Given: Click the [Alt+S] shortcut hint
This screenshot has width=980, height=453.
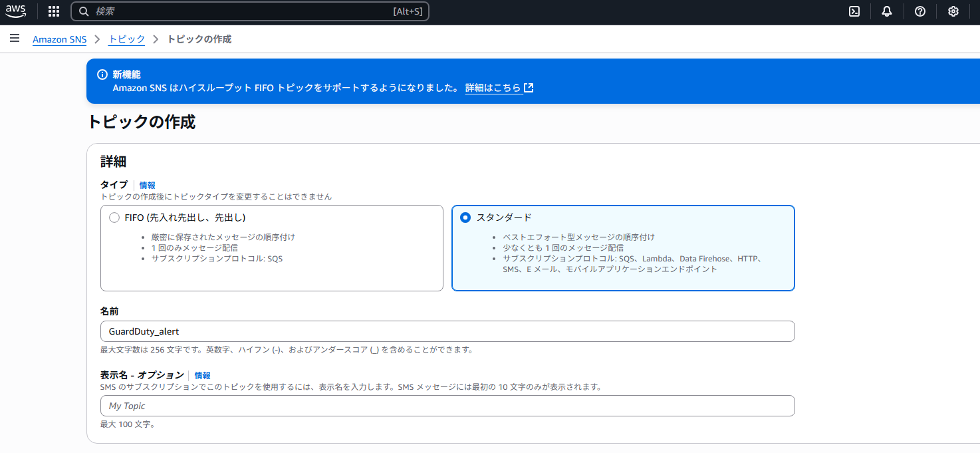Looking at the screenshot, I should point(408,11).
